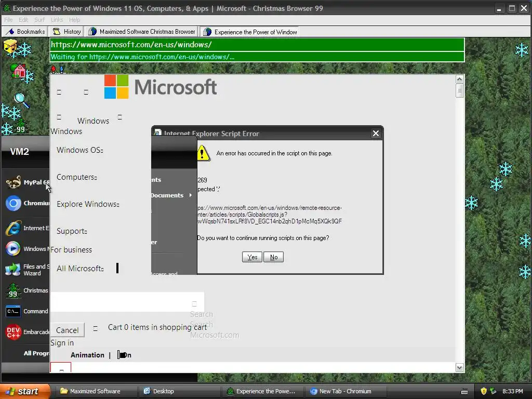Image resolution: width=532 pixels, height=399 pixels.
Task: Switch to New Tab - Chromium taskbar item
Action: click(345, 391)
